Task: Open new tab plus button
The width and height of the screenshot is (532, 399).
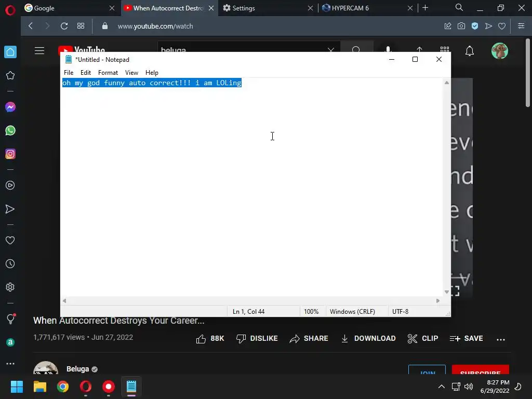Action: pyautogui.click(x=425, y=8)
